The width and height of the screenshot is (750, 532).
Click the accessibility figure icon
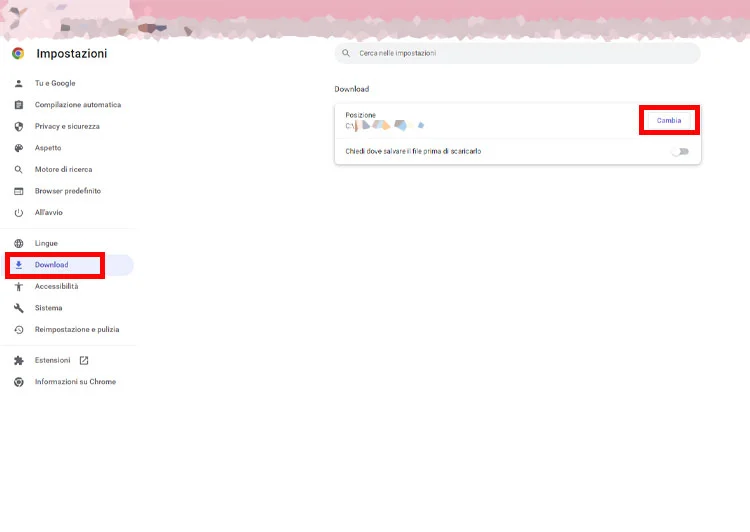pyautogui.click(x=19, y=287)
